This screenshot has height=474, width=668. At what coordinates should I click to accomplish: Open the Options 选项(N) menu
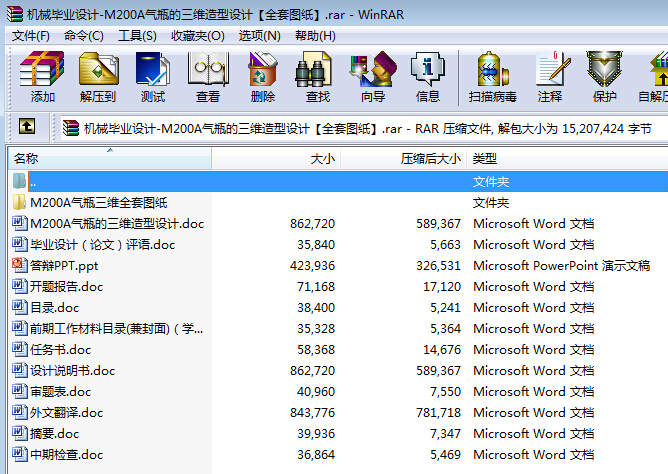click(259, 36)
